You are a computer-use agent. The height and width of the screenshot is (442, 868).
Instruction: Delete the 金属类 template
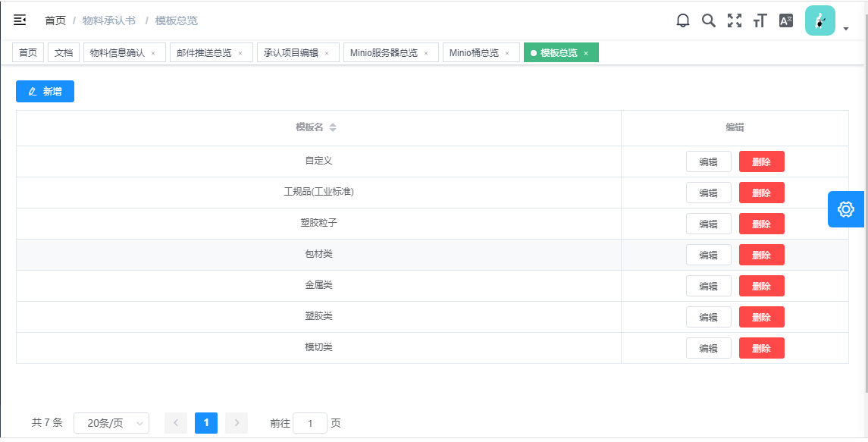(x=761, y=286)
